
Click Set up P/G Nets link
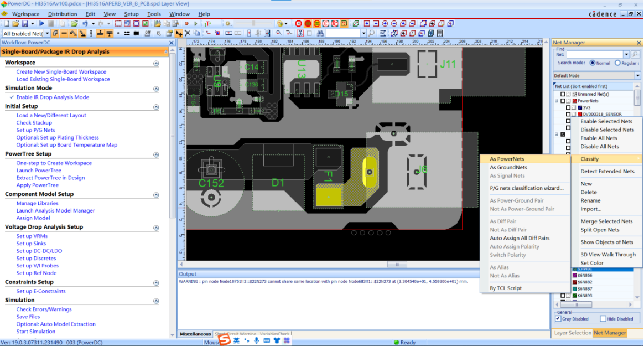(x=35, y=130)
